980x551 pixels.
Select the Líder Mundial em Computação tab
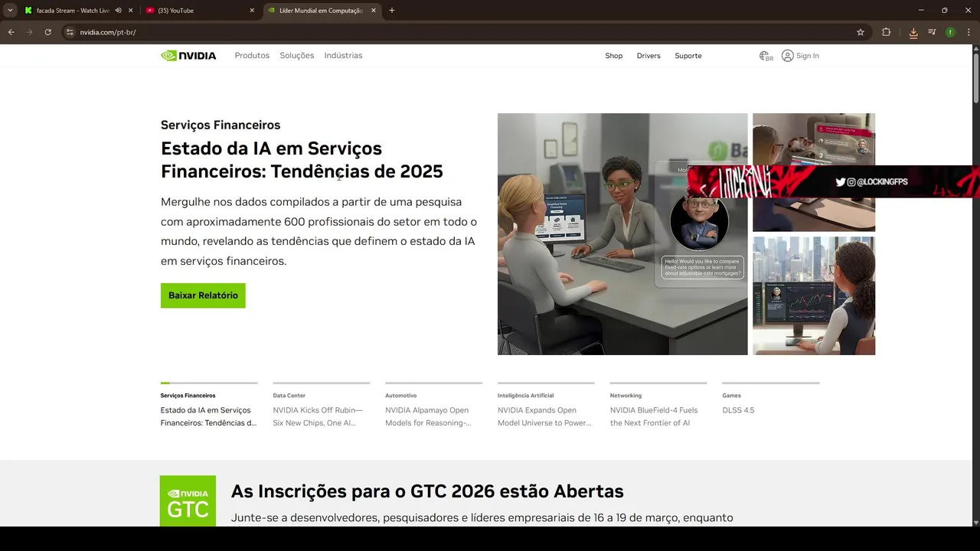[x=321, y=11]
